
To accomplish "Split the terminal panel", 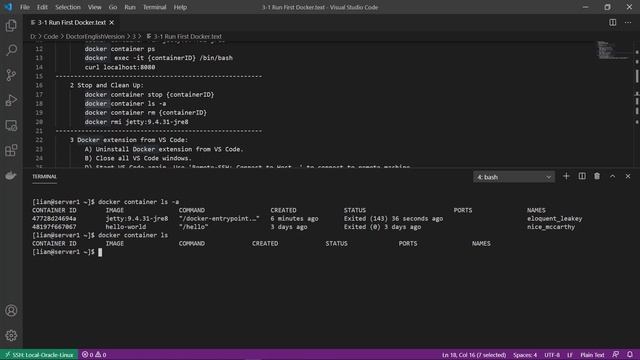I will 582,176.
